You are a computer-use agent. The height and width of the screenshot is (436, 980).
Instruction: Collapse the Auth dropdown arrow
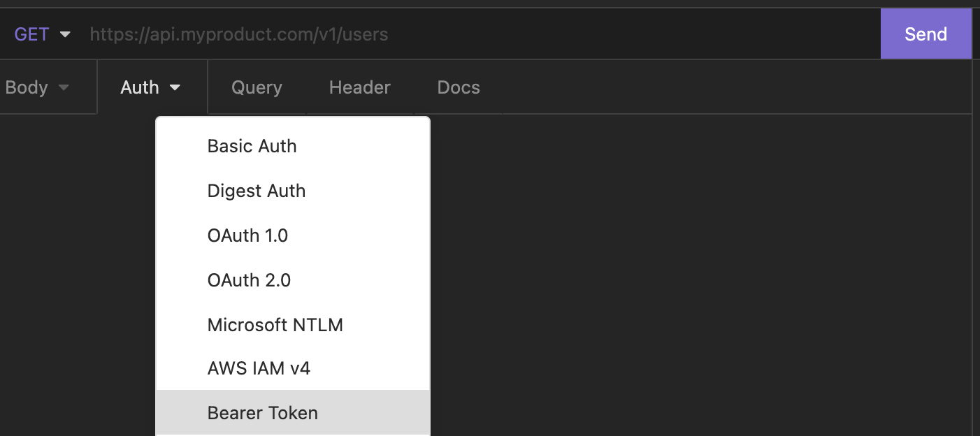175,88
